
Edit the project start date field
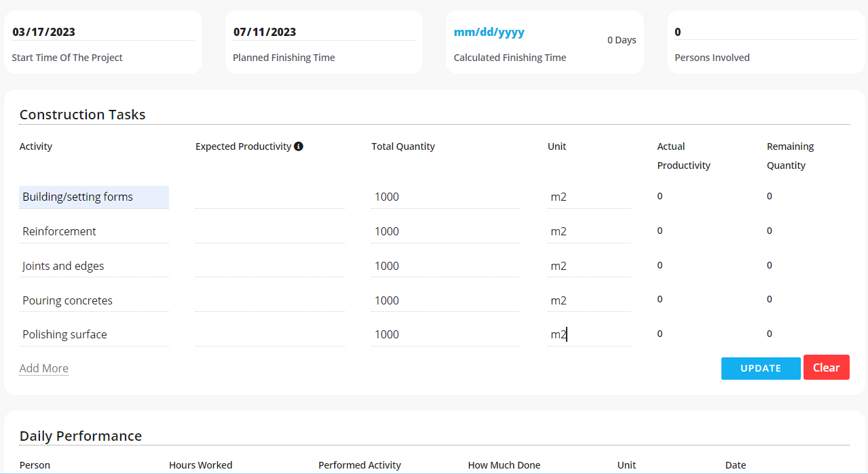pyautogui.click(x=102, y=32)
